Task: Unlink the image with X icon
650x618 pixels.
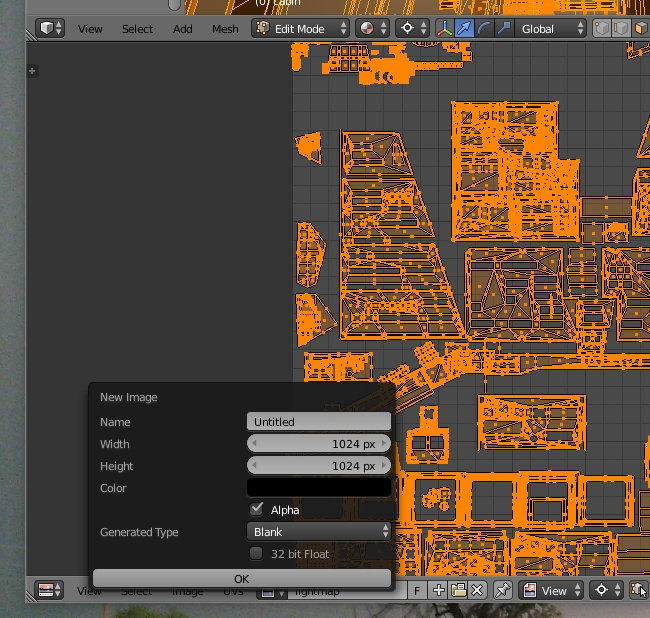Action: (478, 591)
